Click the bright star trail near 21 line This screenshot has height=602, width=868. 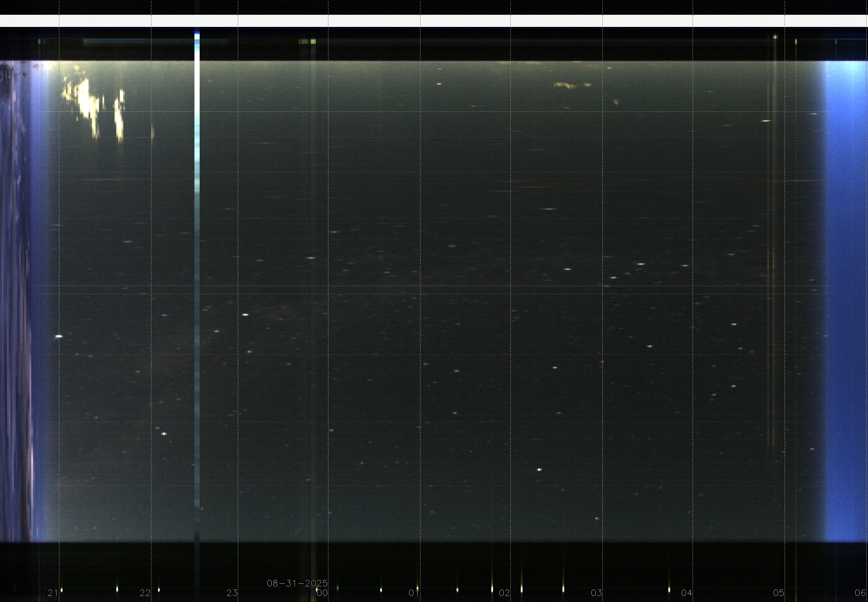coord(59,336)
